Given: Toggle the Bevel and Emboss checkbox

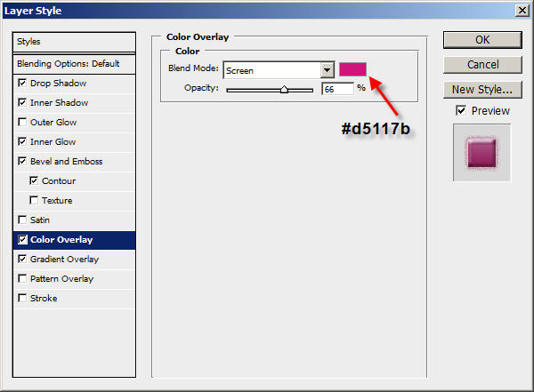Looking at the screenshot, I should (x=22, y=161).
